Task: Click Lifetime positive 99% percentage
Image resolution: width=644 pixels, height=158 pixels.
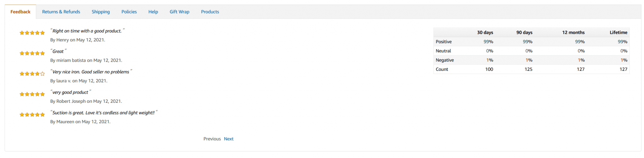Action: (x=622, y=42)
